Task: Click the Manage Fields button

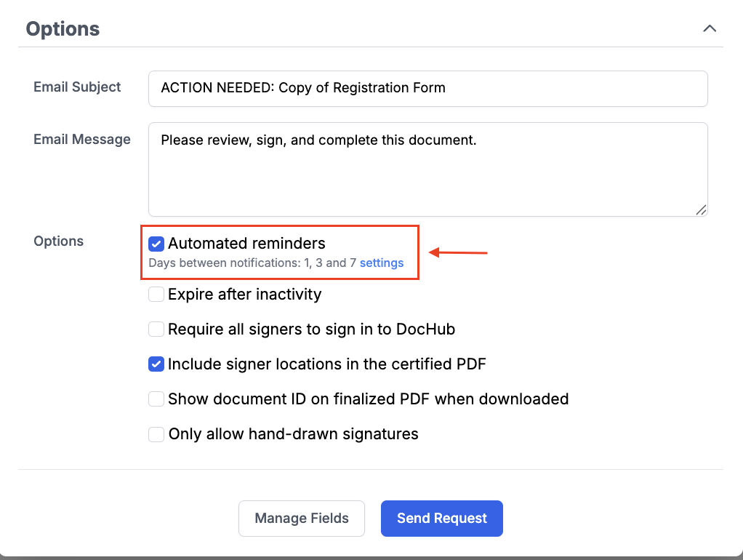Action: pyautogui.click(x=302, y=519)
